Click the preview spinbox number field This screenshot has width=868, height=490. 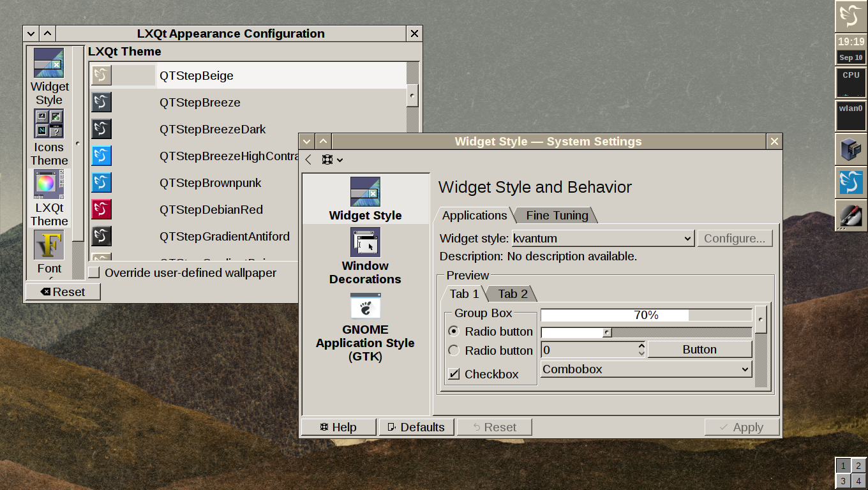[x=588, y=350]
